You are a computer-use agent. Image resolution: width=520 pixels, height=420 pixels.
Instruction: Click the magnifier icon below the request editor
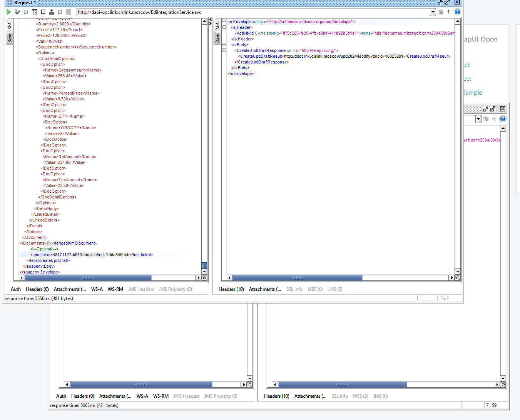coord(205,278)
